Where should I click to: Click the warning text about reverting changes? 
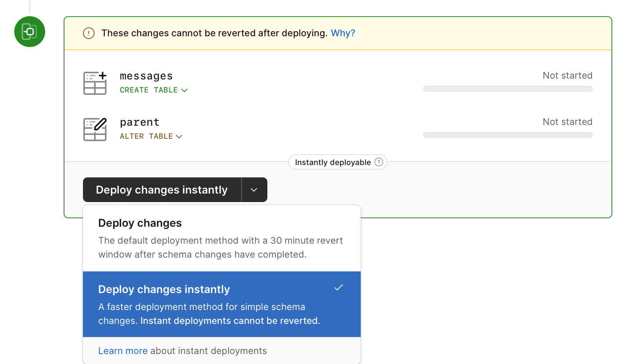tap(215, 33)
